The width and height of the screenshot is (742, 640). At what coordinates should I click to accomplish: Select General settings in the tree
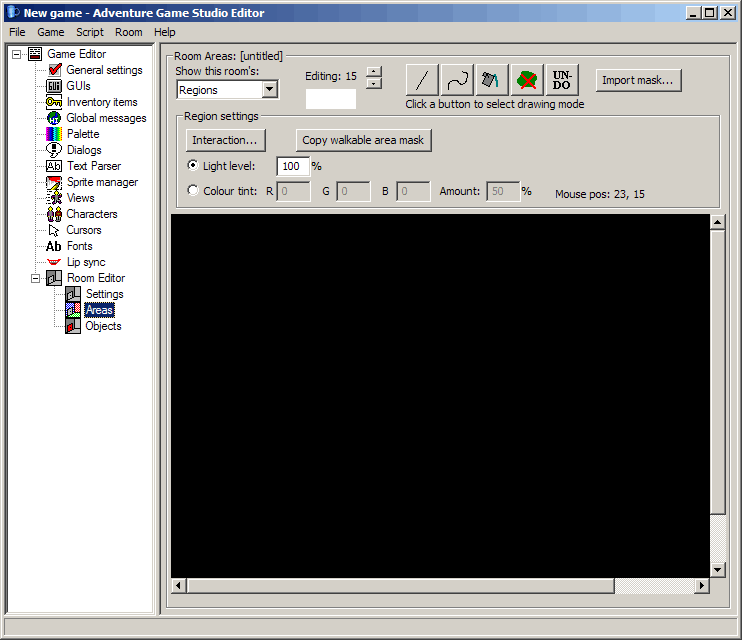click(104, 70)
